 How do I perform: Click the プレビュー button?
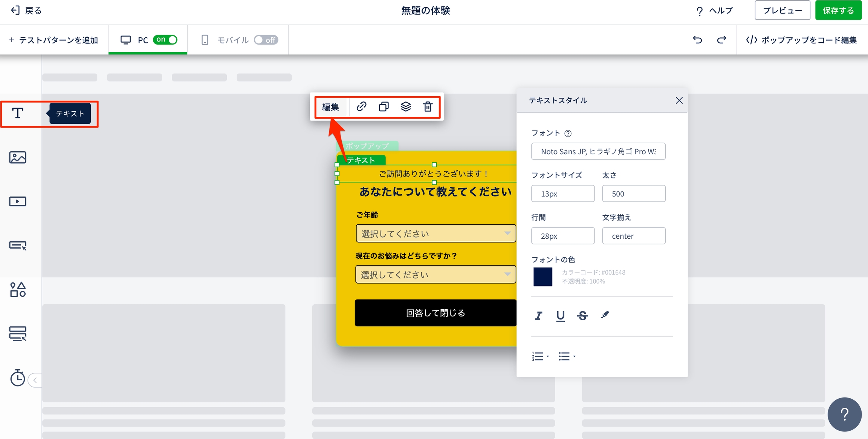point(782,11)
